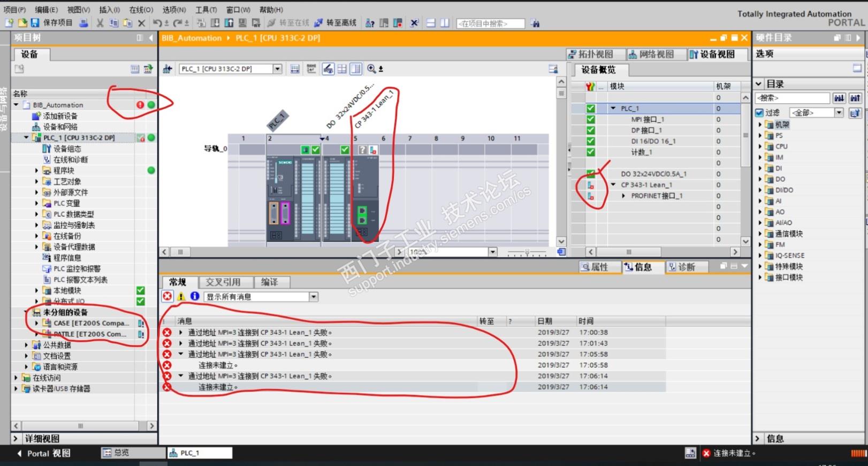Click the delete X toolbar icon
The width and height of the screenshot is (868, 466).
[x=141, y=23]
